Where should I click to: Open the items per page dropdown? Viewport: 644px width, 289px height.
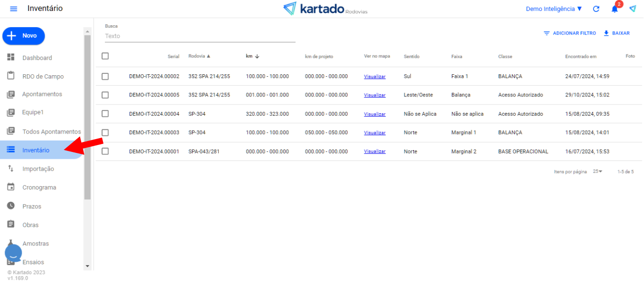click(597, 172)
